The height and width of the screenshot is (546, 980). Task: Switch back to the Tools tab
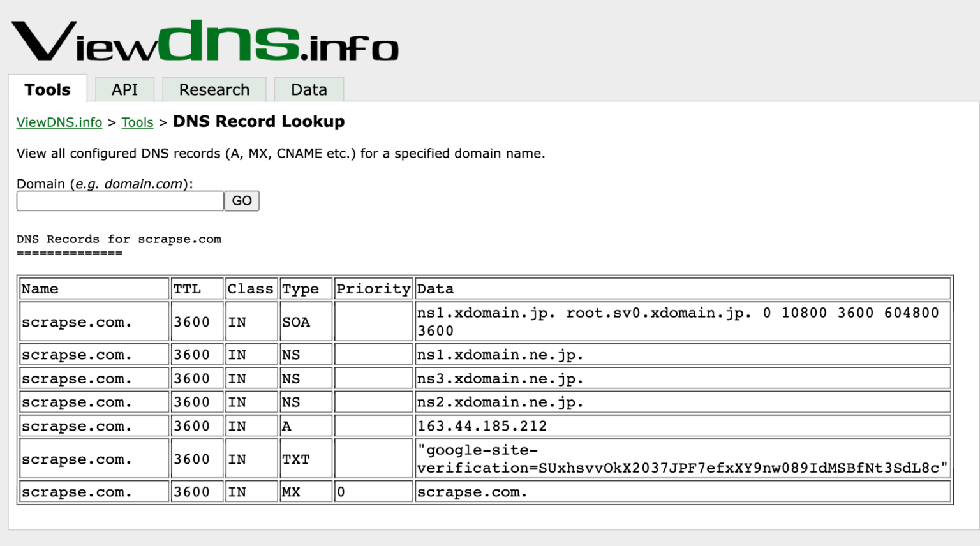pos(47,89)
